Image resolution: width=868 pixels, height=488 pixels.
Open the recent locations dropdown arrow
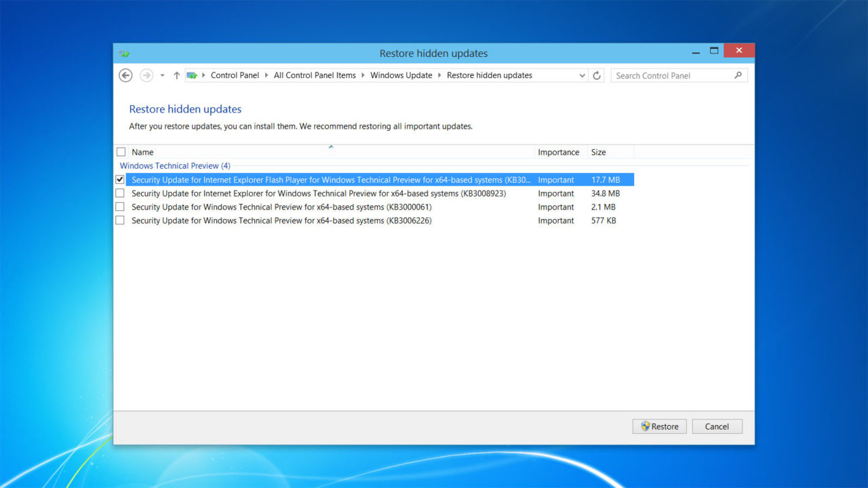[162, 76]
